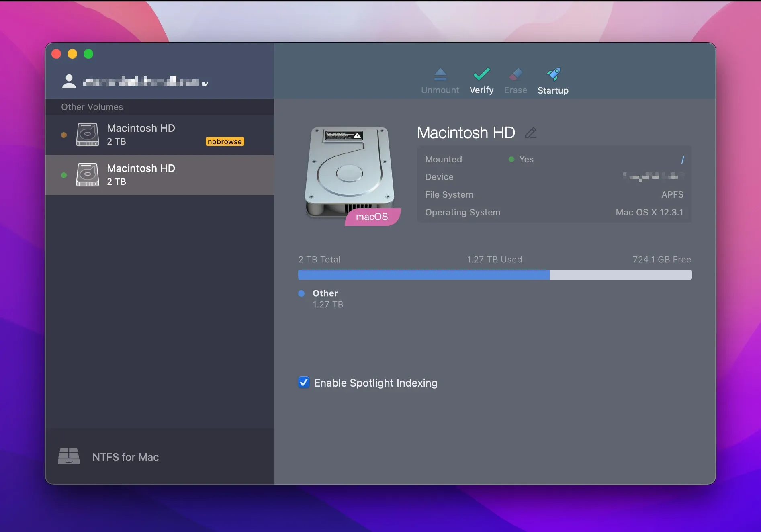Click the NTFS for Mac icon bottom left
The width and height of the screenshot is (761, 532).
(69, 457)
